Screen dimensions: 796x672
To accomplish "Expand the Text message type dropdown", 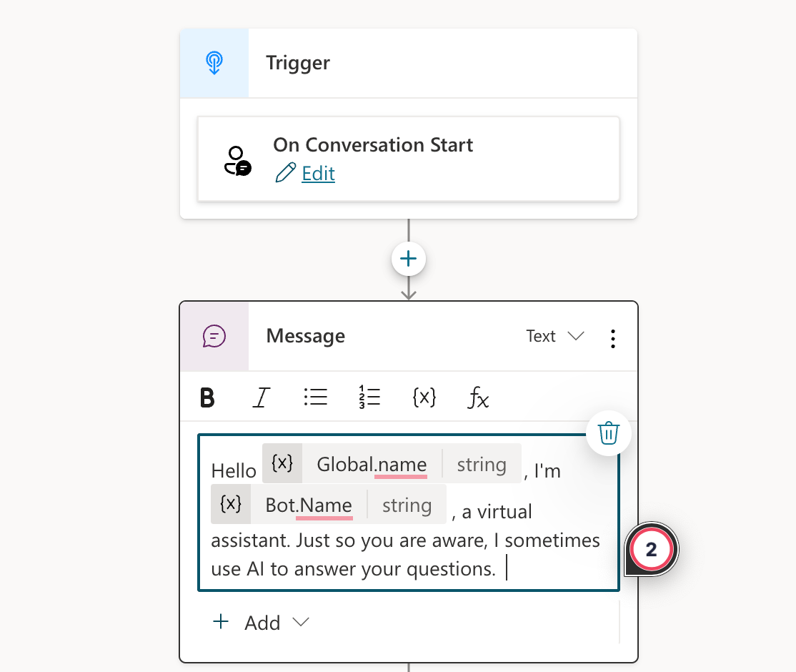I will click(555, 337).
